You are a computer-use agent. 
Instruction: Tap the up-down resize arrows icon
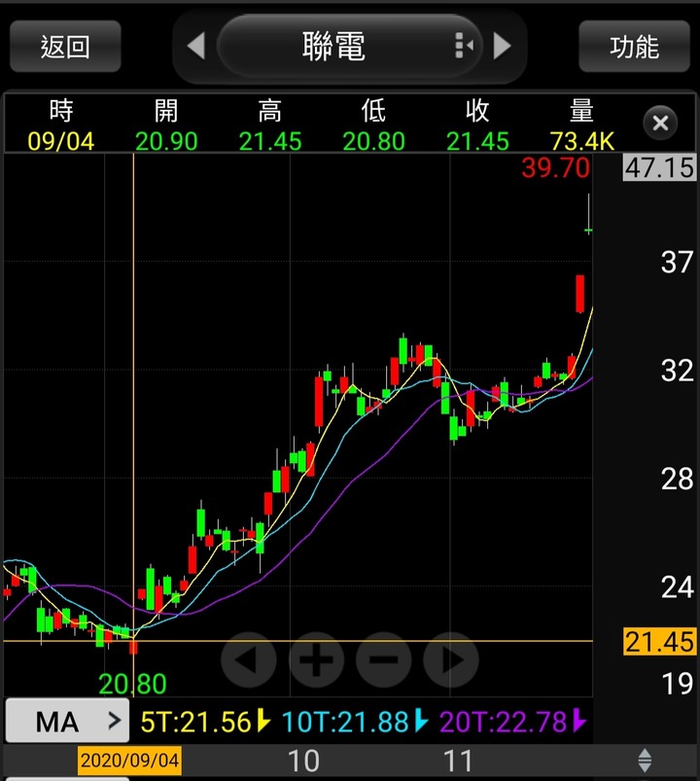coord(645,761)
